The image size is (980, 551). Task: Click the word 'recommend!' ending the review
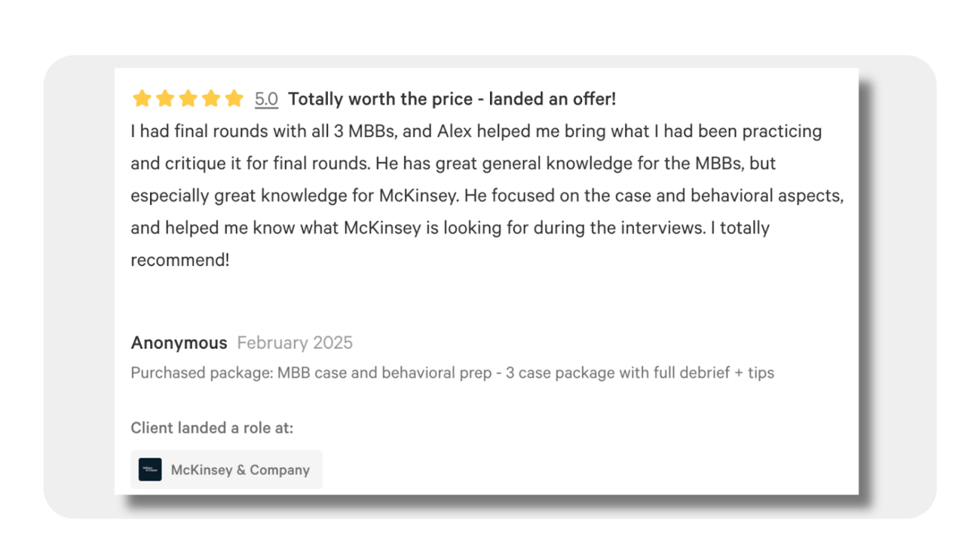[180, 260]
